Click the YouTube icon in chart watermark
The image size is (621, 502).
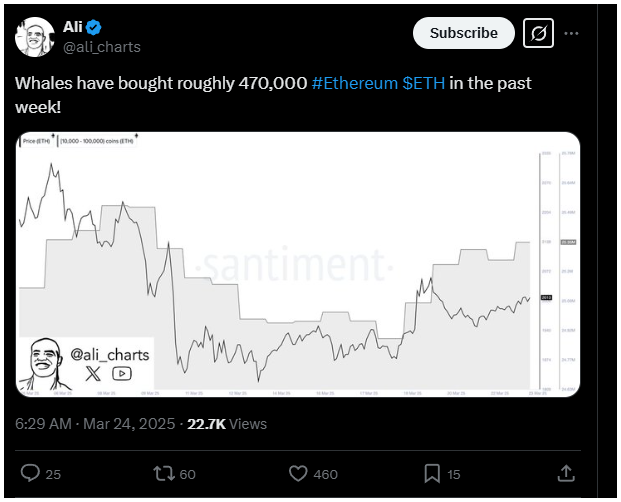(x=122, y=373)
